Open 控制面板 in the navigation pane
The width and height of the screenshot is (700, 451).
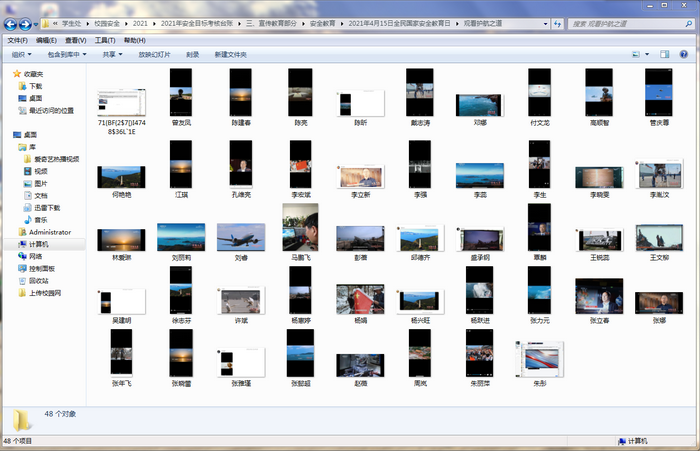click(x=44, y=268)
